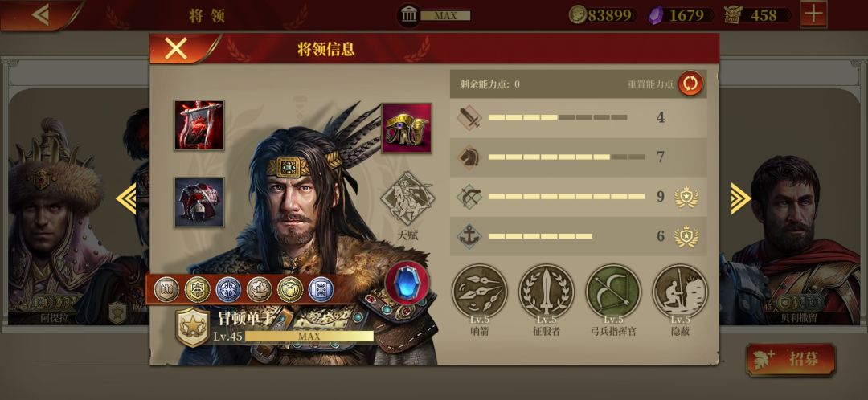Show previous general with left chevron arrow

pyautogui.click(x=126, y=199)
